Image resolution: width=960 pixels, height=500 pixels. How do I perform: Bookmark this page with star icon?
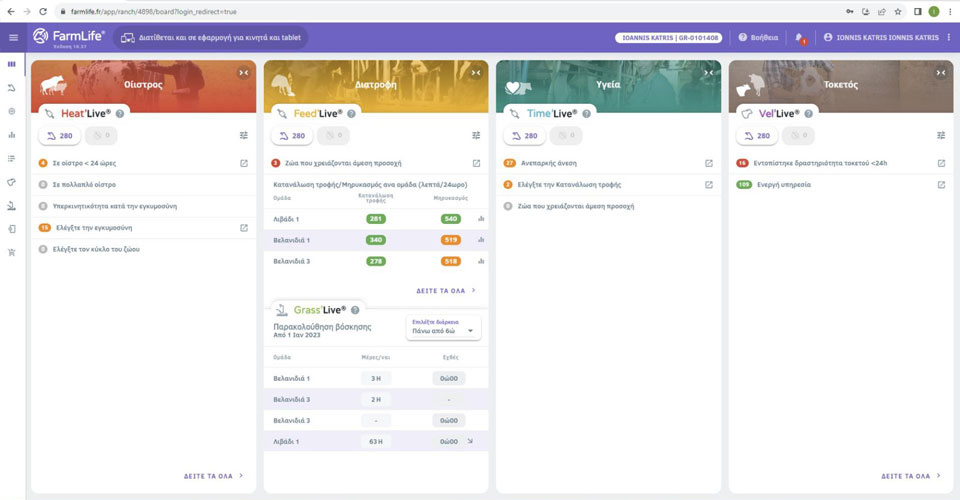click(898, 11)
